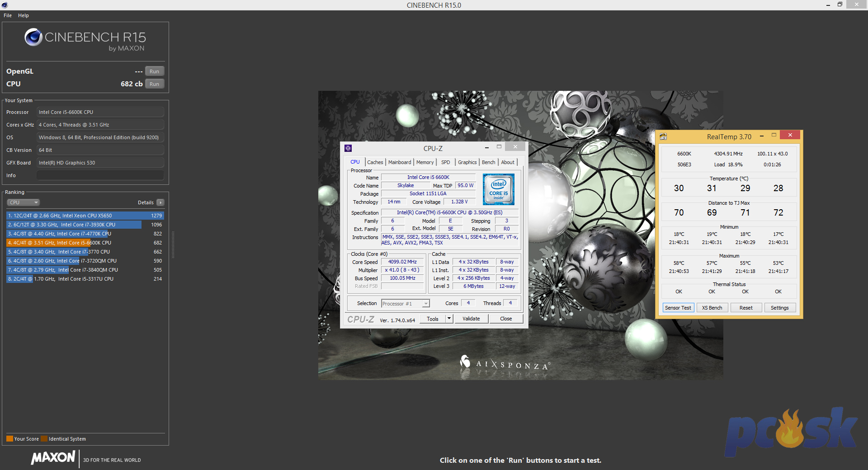Click the MAXON logo at bottom
The width and height of the screenshot is (868, 470).
tap(53, 458)
